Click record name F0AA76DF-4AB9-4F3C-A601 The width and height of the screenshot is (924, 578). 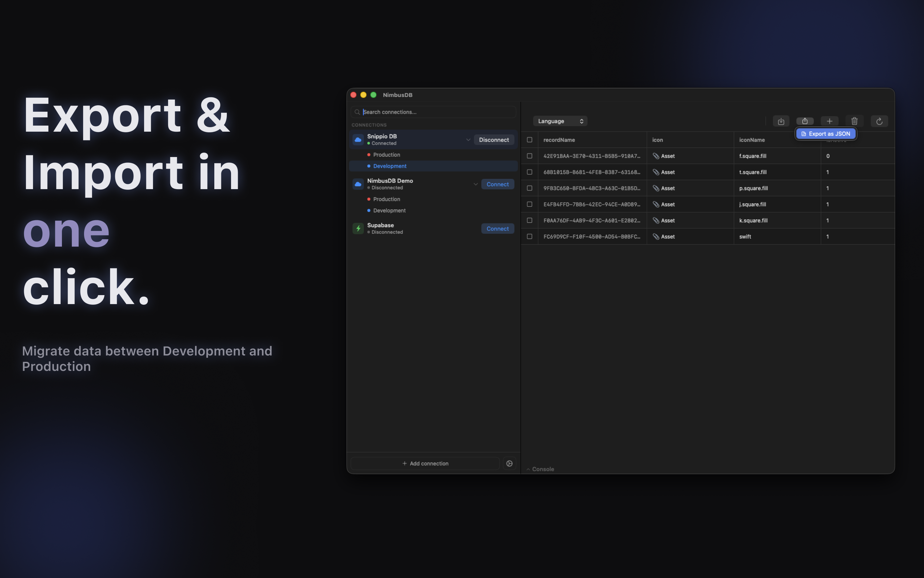point(592,220)
